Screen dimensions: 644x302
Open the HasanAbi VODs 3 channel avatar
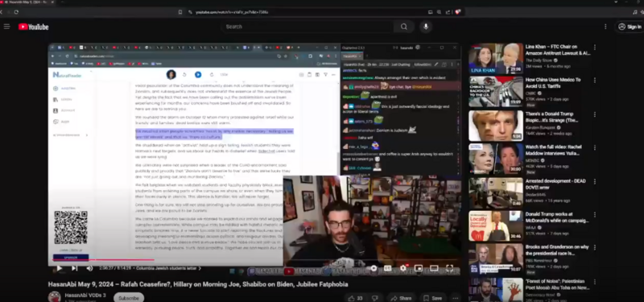click(54, 297)
